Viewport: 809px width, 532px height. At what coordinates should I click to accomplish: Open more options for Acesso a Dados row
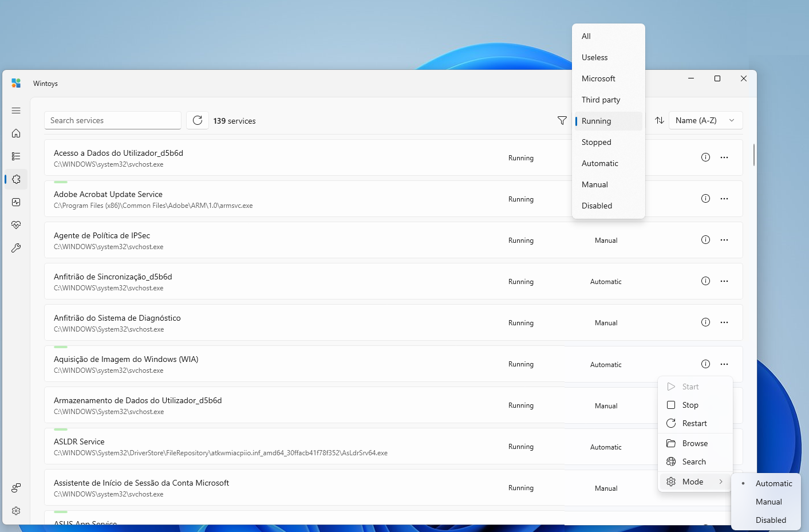click(724, 157)
